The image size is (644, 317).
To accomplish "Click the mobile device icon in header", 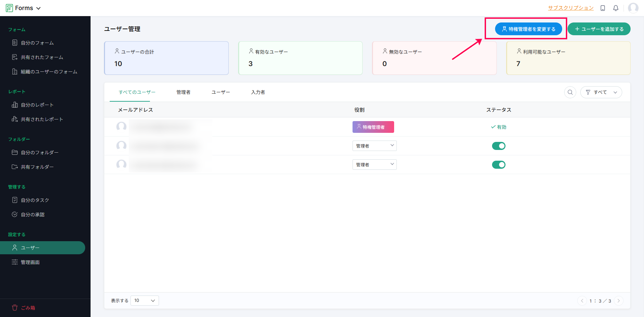I will 602,8.
